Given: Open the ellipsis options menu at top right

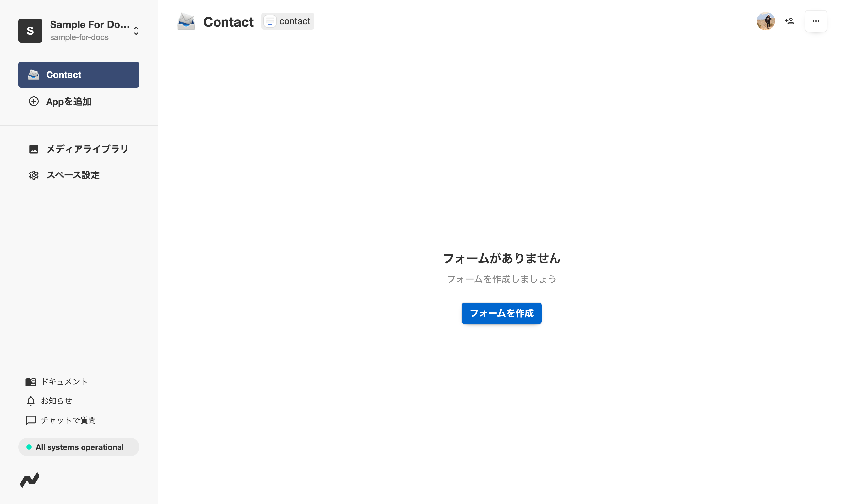Looking at the screenshot, I should pos(816,21).
